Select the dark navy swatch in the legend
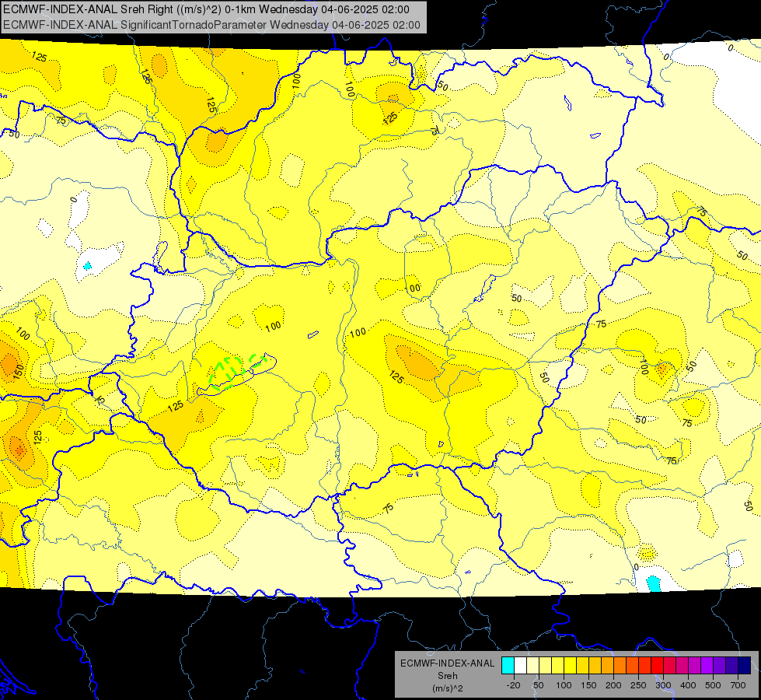This screenshot has width=761, height=700. (x=745, y=665)
